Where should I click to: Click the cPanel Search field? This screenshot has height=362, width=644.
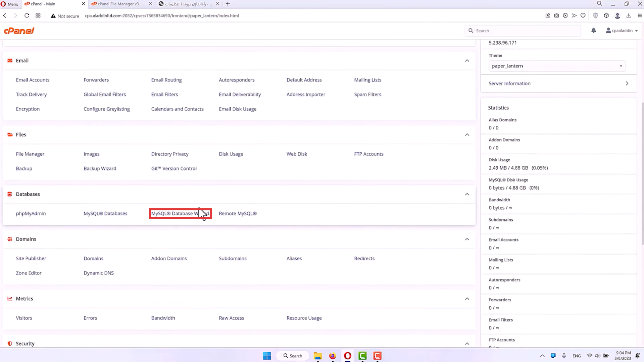pos(523,31)
